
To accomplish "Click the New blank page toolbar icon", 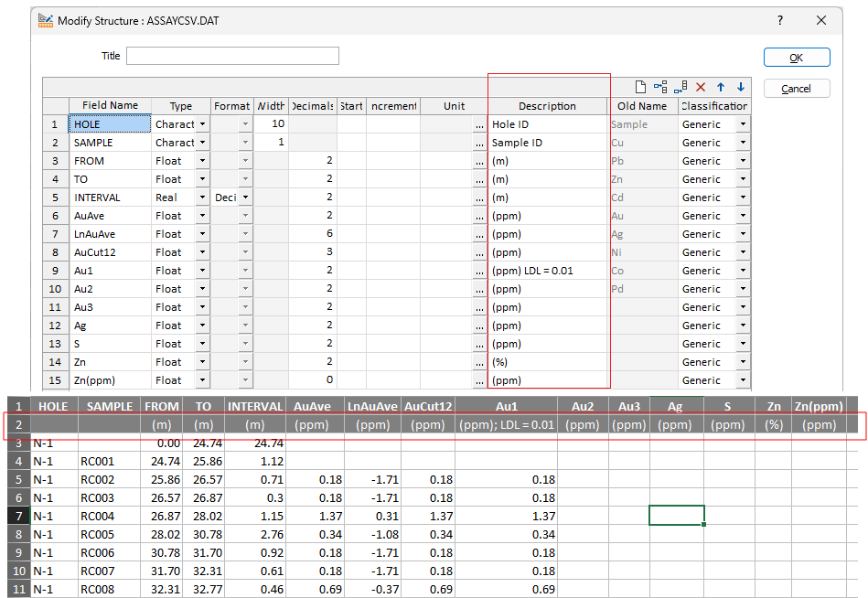I will (640, 87).
